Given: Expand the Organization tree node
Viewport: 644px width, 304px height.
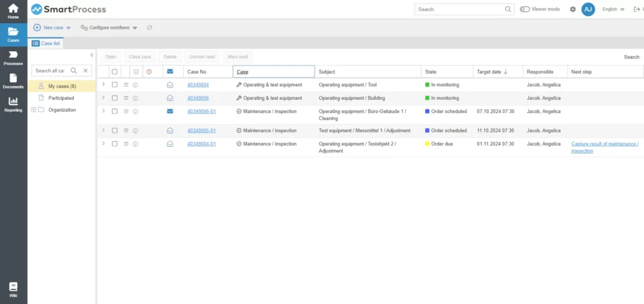Looking at the screenshot, I should pyautogui.click(x=34, y=110).
